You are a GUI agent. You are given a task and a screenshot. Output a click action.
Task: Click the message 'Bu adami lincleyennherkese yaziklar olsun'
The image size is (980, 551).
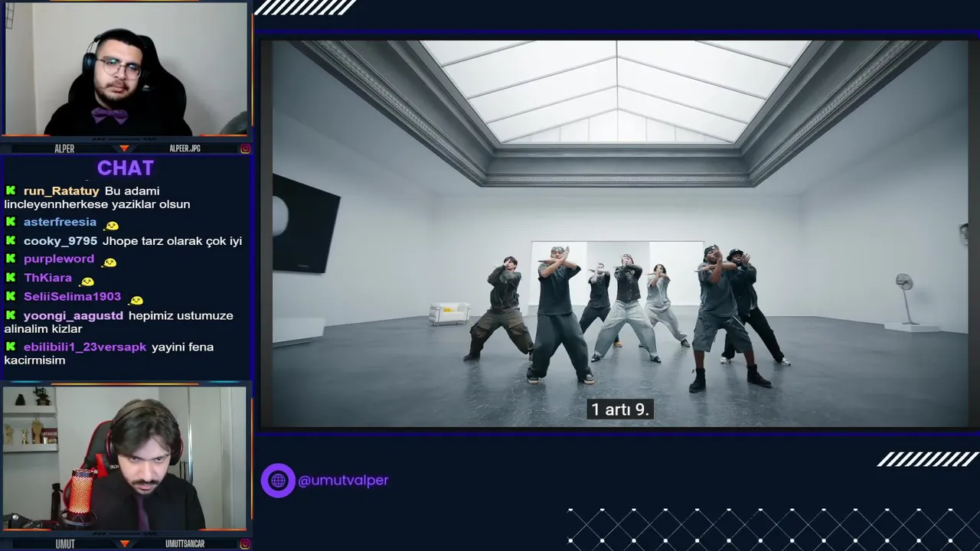coord(97,197)
